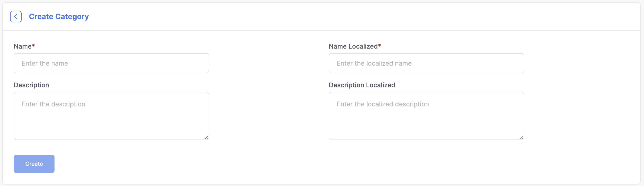The image size is (644, 186).
Task: Focus the Name input field
Action: click(111, 63)
